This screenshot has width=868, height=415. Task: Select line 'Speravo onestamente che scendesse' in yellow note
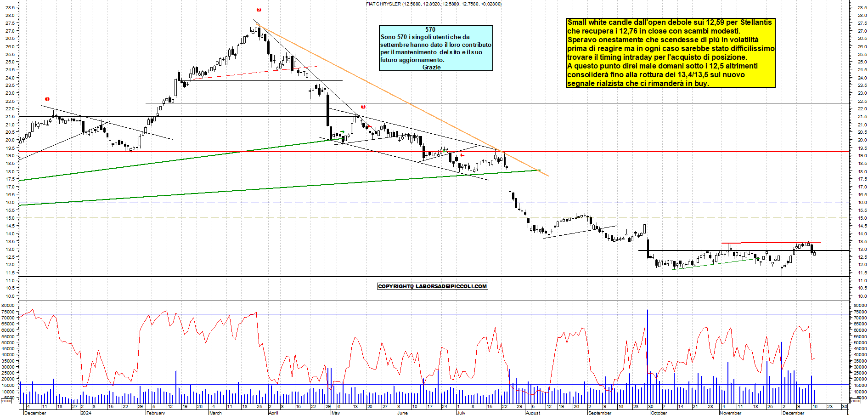tap(663, 40)
